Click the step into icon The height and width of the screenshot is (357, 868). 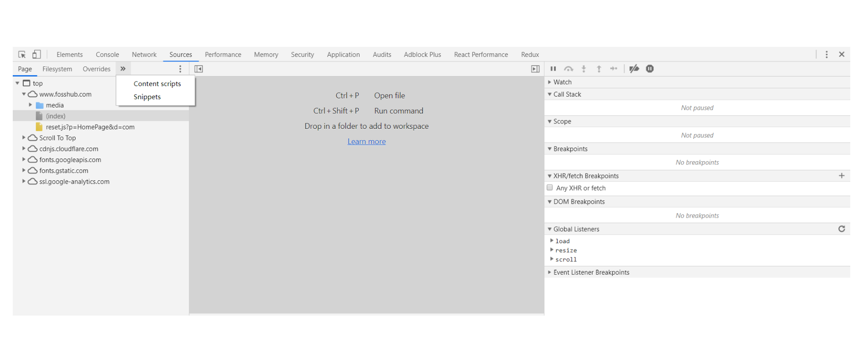tap(584, 69)
